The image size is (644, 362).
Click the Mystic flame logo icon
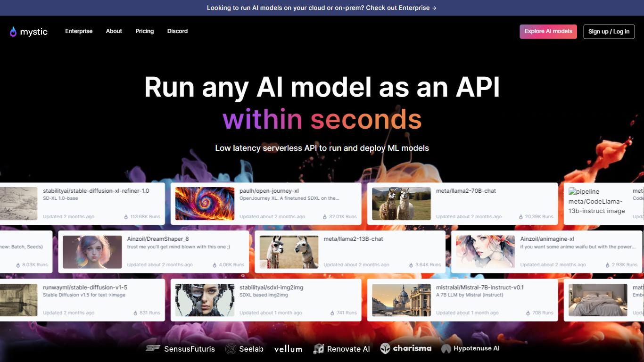click(x=13, y=32)
